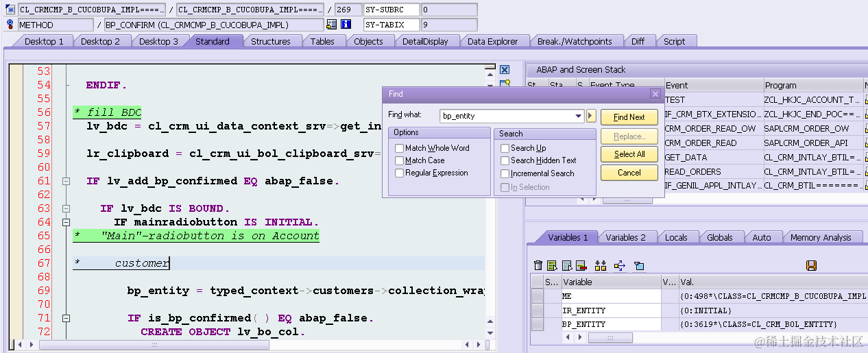The height and width of the screenshot is (353, 868).
Task: Click SY-SUBRC field label
Action: click(x=391, y=10)
